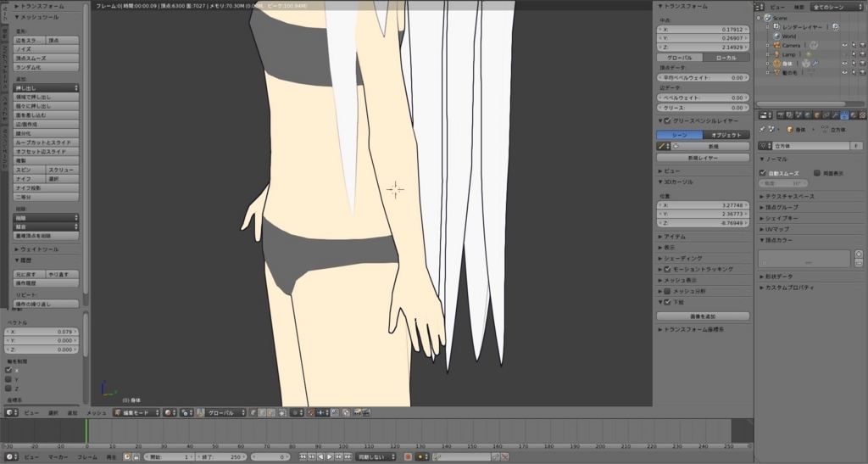Screen dimensions: 868x464
Task: Click the 身体 modifier wrench icon in outliner
Action: click(x=815, y=63)
